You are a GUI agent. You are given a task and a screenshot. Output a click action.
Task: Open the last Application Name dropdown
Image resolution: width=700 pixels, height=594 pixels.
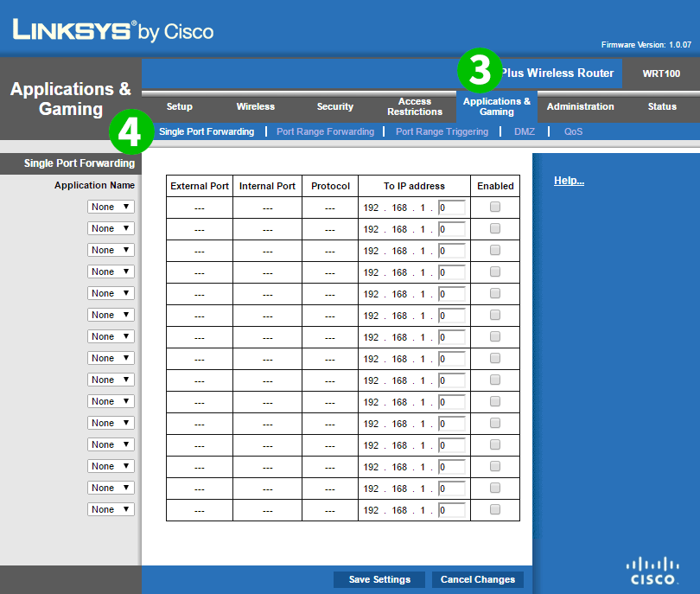pyautogui.click(x=111, y=509)
